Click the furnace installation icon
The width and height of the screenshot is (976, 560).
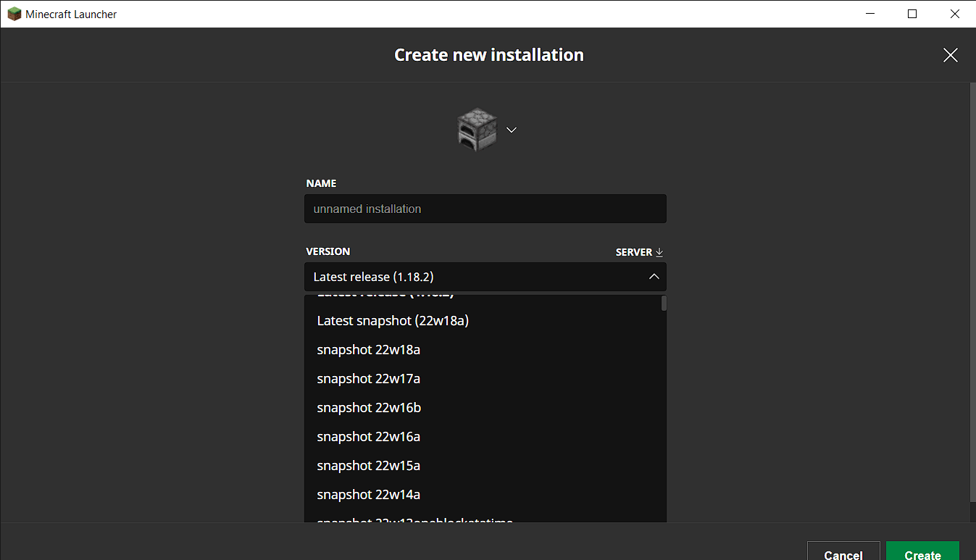click(x=477, y=130)
